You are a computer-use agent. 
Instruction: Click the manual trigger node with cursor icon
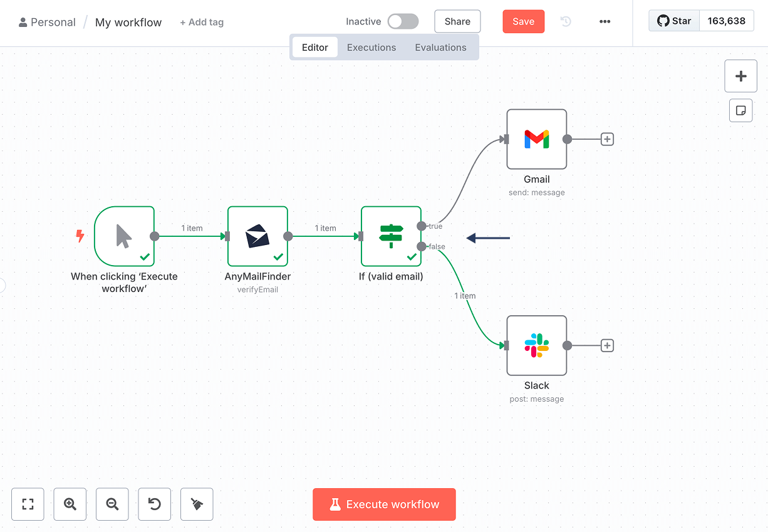(124, 236)
